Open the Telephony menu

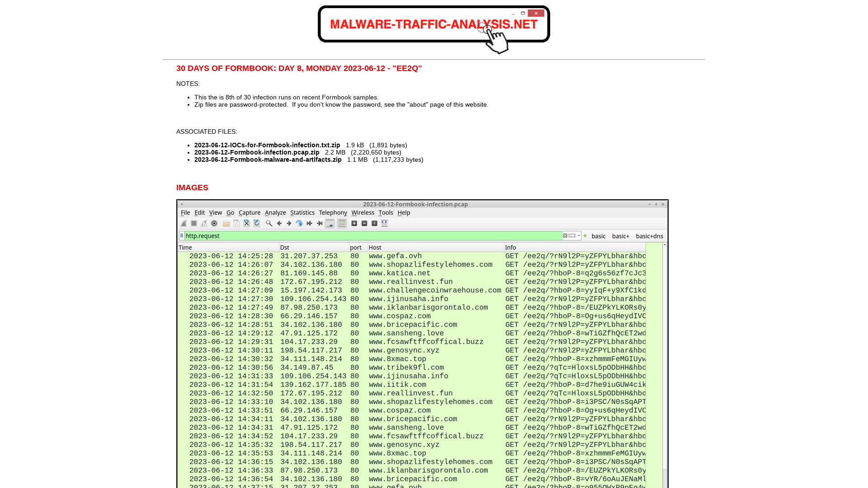click(333, 213)
